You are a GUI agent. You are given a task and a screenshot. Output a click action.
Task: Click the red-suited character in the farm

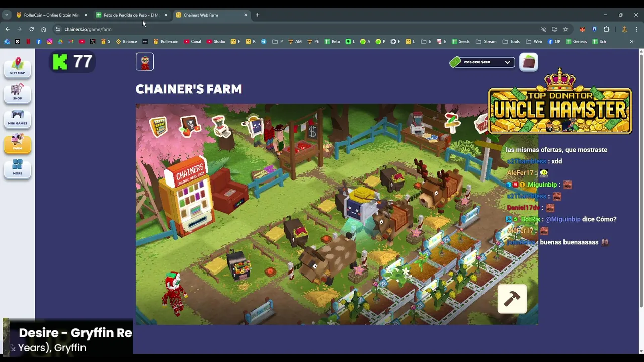coord(173,294)
